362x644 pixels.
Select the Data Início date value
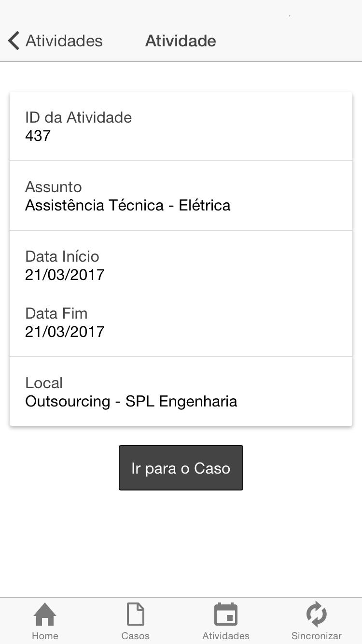tap(65, 275)
